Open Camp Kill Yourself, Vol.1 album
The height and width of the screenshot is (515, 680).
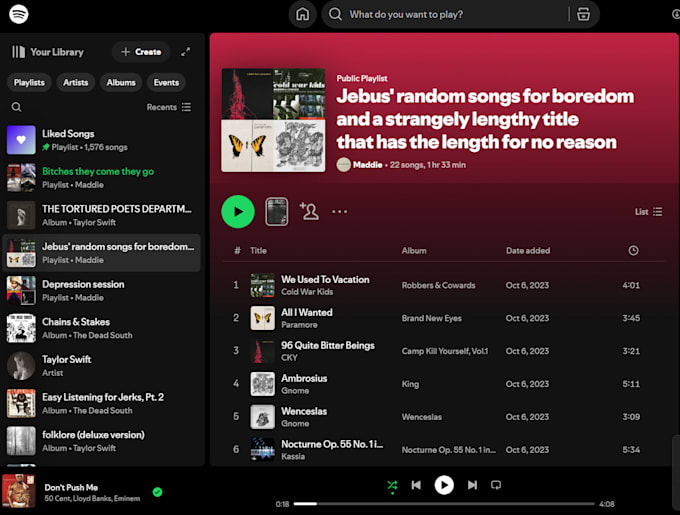[x=445, y=351]
